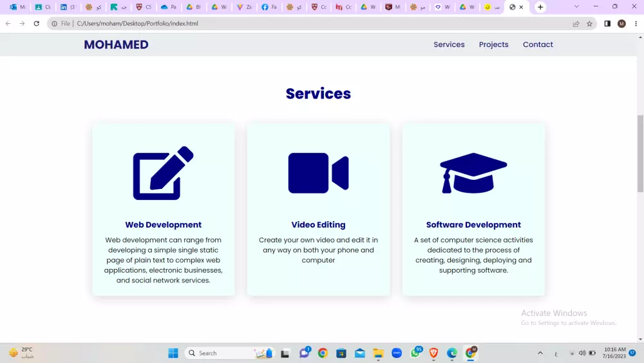Click the scrollbar down arrow
This screenshot has height=363, width=644.
coord(640,340)
